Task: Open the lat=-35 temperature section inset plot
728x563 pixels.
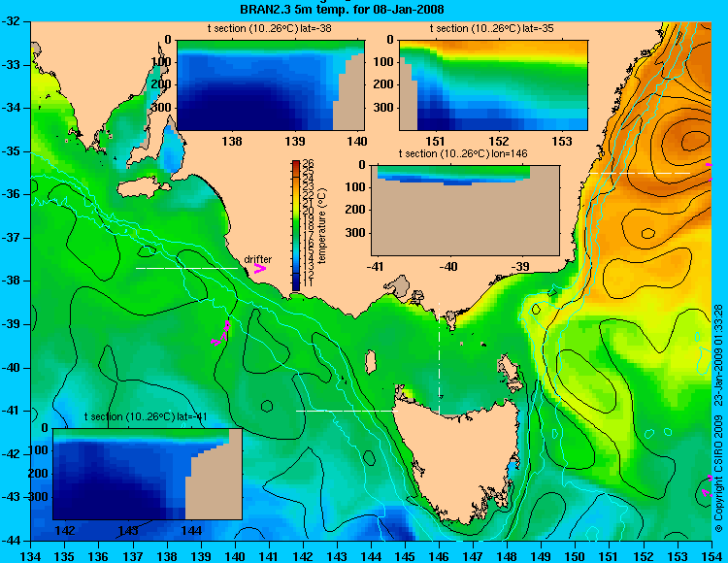Action: click(x=493, y=85)
